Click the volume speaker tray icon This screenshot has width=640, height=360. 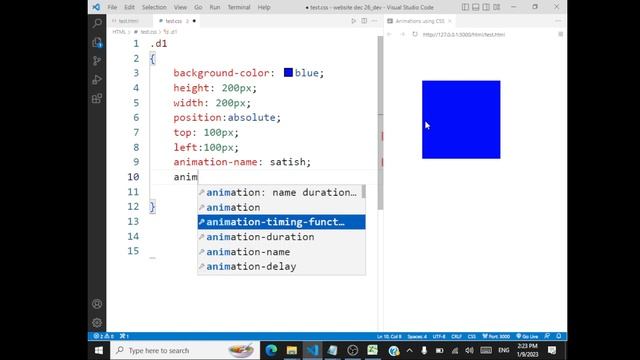[469, 350]
